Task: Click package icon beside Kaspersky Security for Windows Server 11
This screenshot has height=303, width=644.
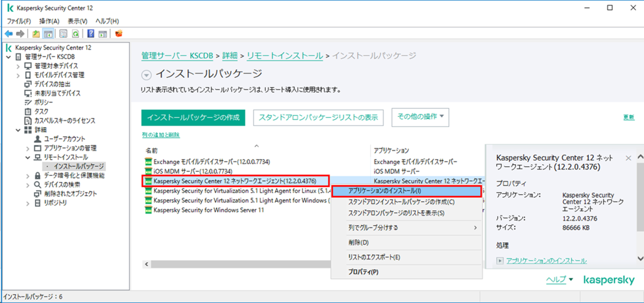Action: [x=149, y=210]
